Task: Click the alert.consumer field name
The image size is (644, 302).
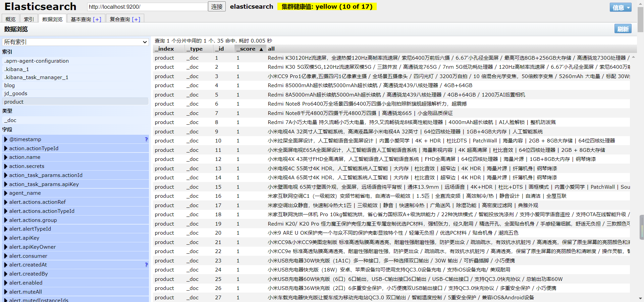Action: pyautogui.click(x=28, y=256)
